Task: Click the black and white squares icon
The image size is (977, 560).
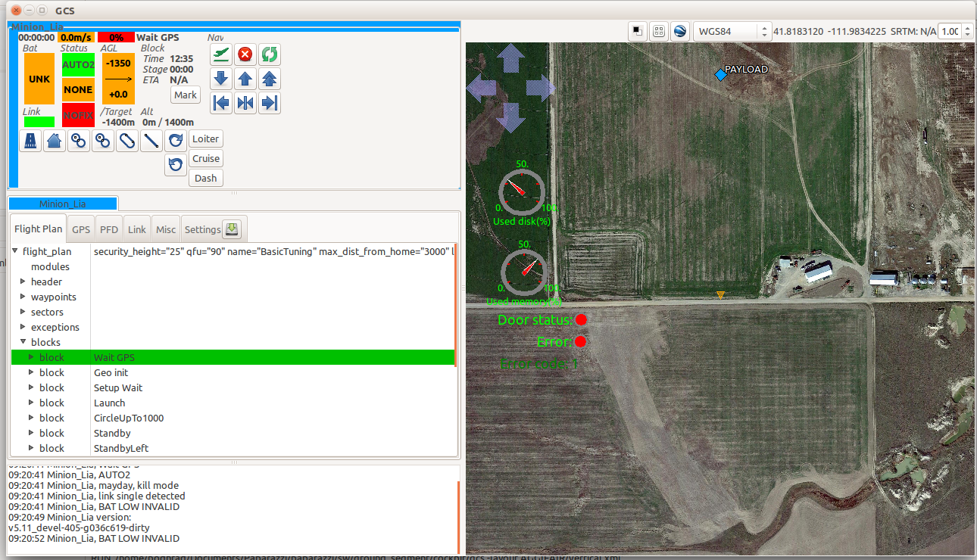Action: [638, 31]
